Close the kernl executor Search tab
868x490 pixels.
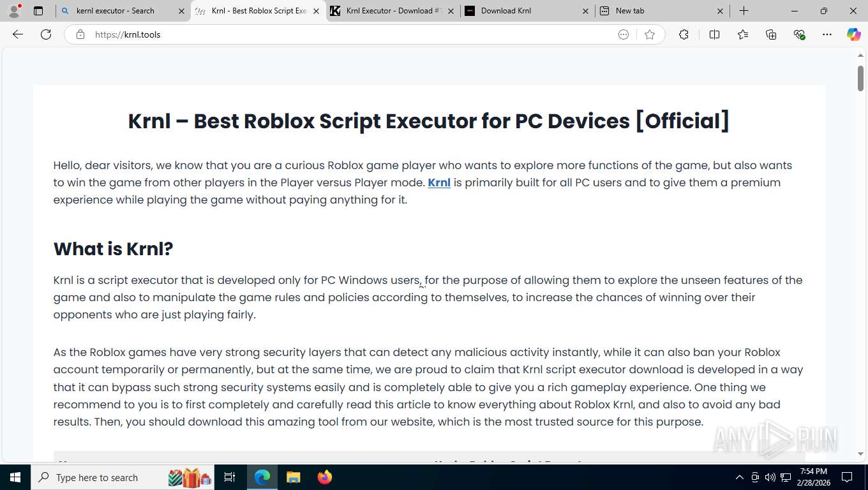click(x=181, y=11)
